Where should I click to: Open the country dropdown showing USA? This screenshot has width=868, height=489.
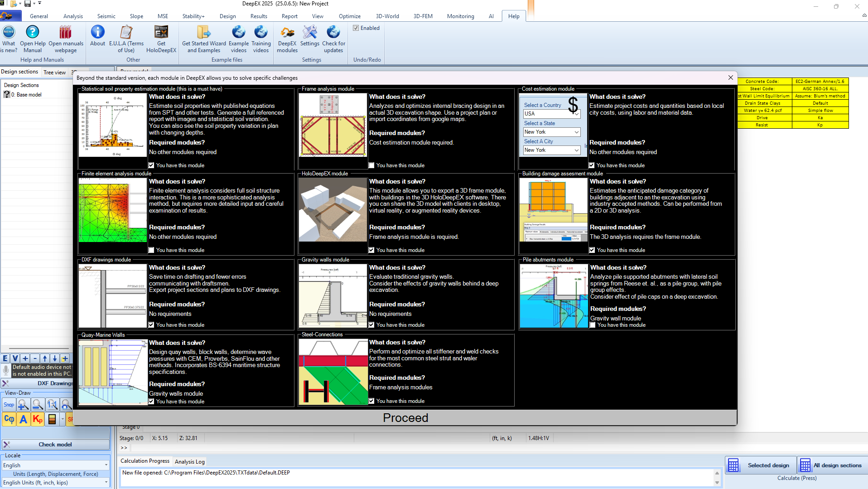point(552,114)
